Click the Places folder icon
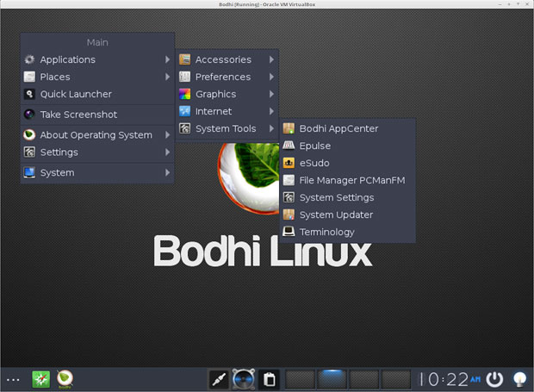 (x=29, y=77)
